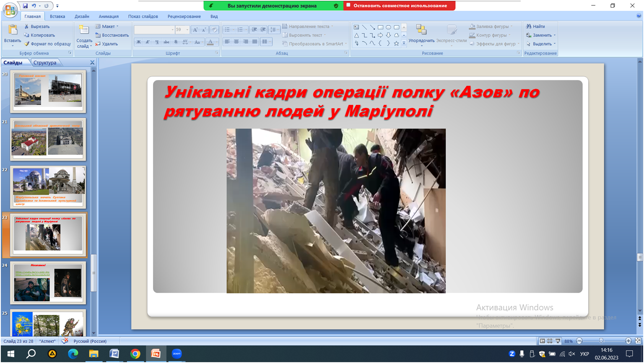The width and height of the screenshot is (644, 363).
Task: Select slide 24 thumbnail in slides panel
Action: tap(48, 283)
